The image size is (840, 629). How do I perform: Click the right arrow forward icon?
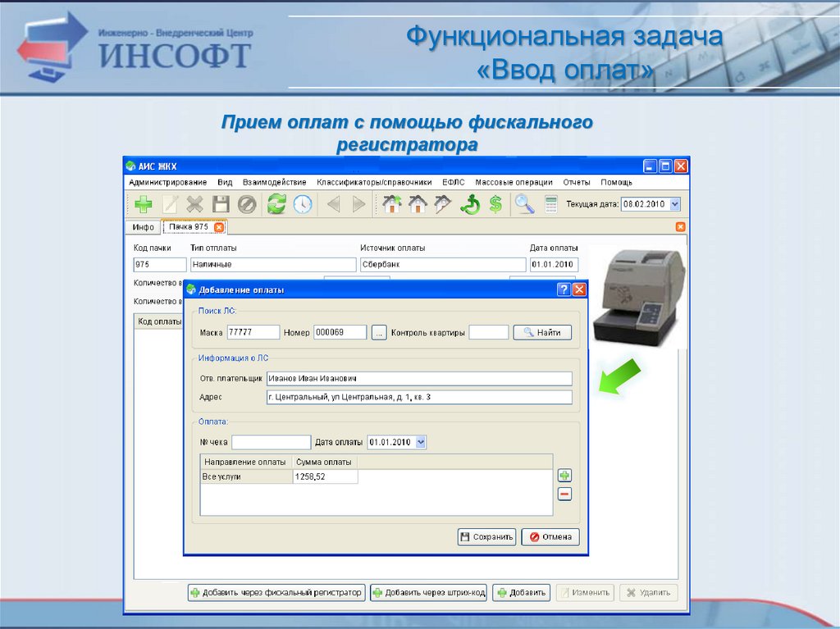[x=359, y=205]
